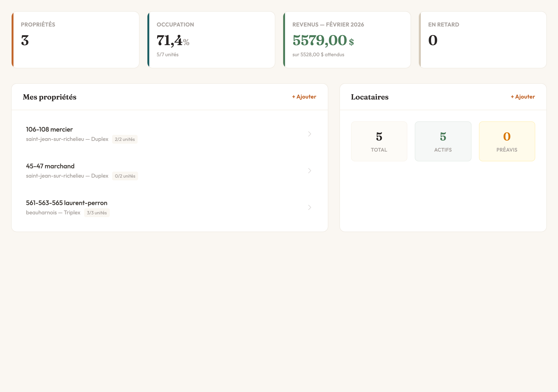Viewport: 558px width, 392px height.
Task: View the Préavis locataires tile
Action: [507, 141]
